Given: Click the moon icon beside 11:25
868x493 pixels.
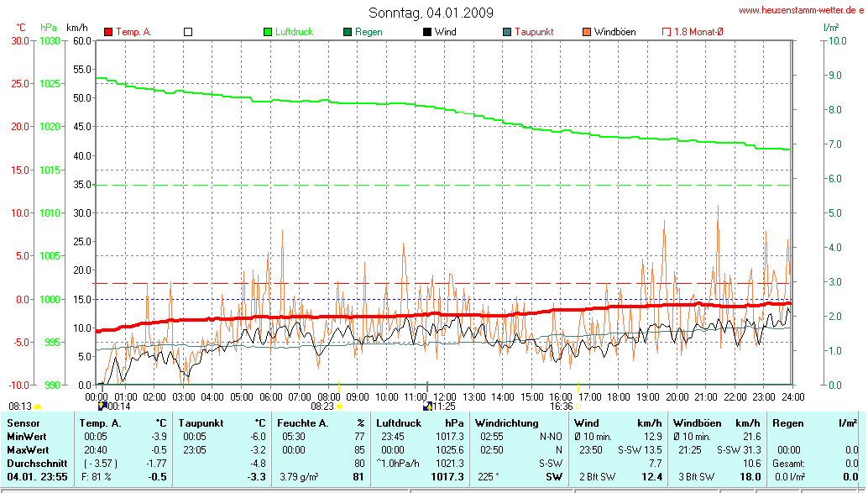Looking at the screenshot, I should (x=427, y=406).
